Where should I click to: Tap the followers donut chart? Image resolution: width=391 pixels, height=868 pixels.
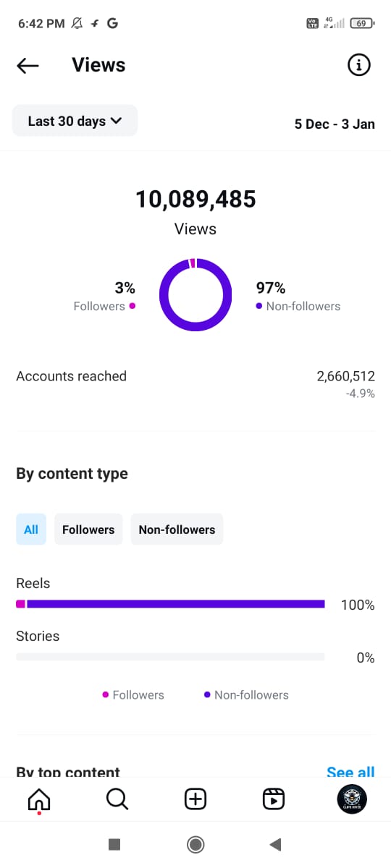(x=195, y=294)
